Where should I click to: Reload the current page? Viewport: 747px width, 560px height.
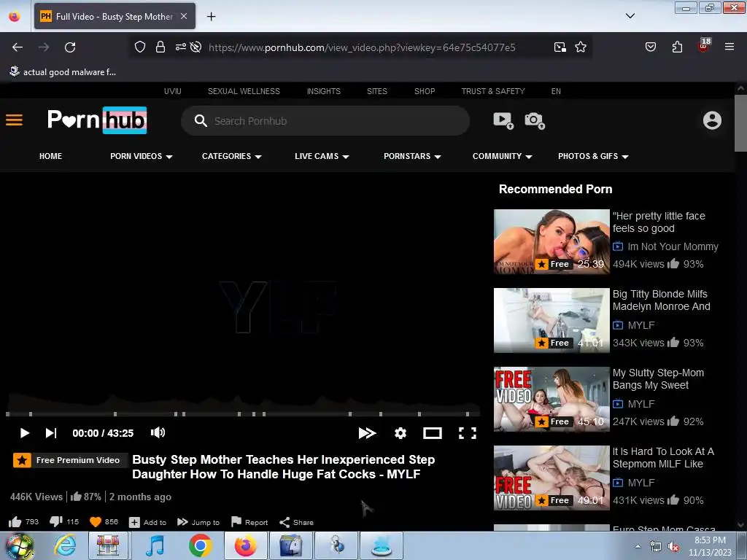(70, 47)
